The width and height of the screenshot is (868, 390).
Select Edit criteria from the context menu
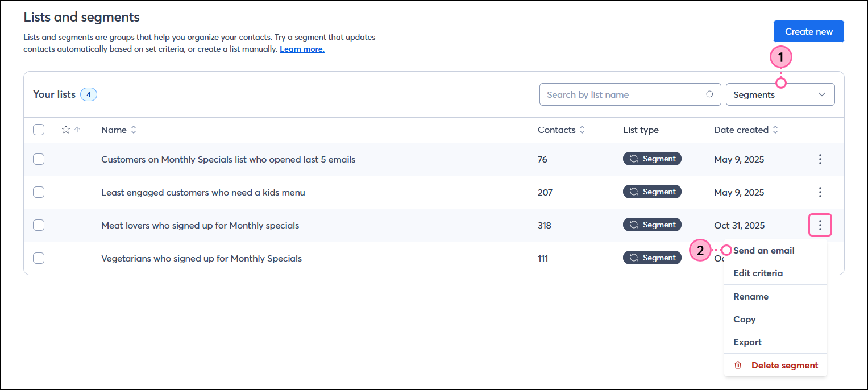758,273
